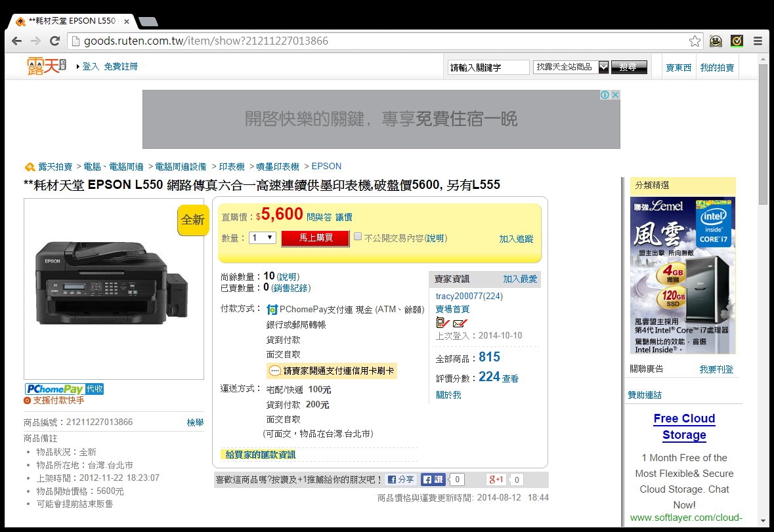774x532 pixels.
Task: Click 給買家的匯款資訊 link
Action: point(260,455)
